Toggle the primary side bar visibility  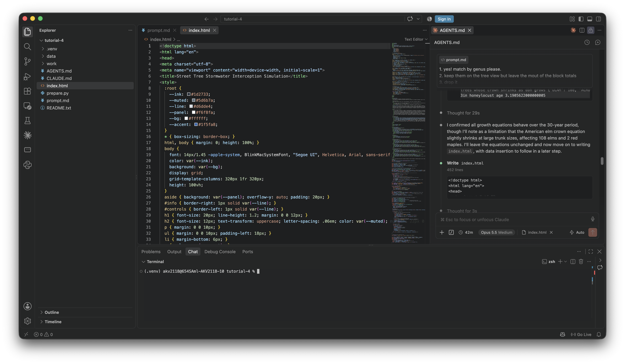coord(581,19)
